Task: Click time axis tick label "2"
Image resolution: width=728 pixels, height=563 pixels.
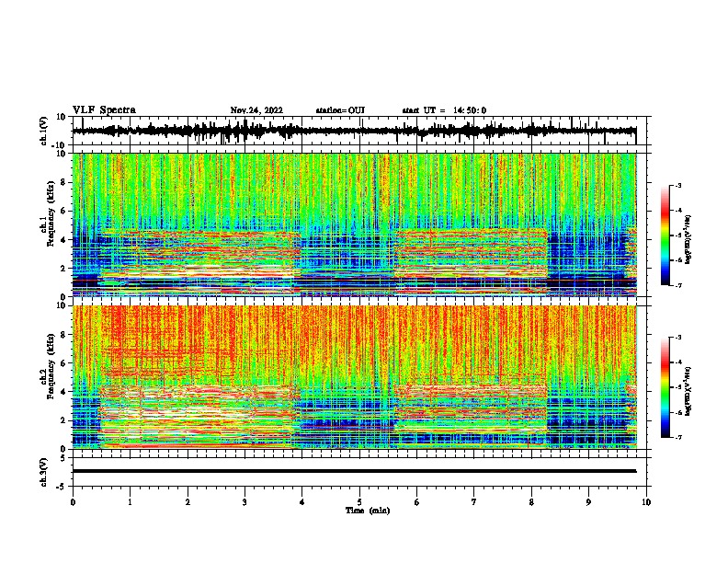Action: [188, 502]
